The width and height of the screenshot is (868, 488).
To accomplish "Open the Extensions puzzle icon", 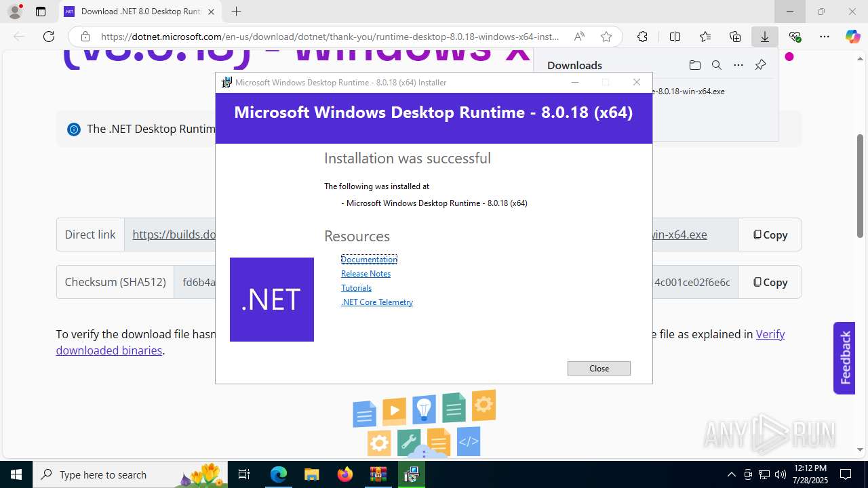I will coord(642,37).
